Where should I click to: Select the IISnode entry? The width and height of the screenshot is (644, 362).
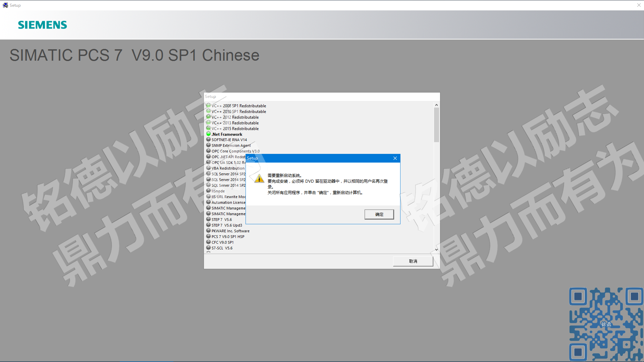click(218, 191)
